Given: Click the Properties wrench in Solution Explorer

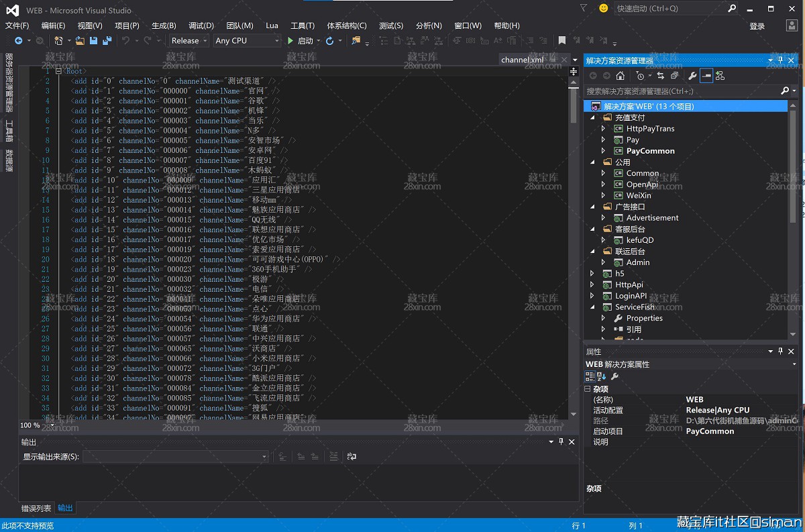Looking at the screenshot, I should (x=693, y=76).
